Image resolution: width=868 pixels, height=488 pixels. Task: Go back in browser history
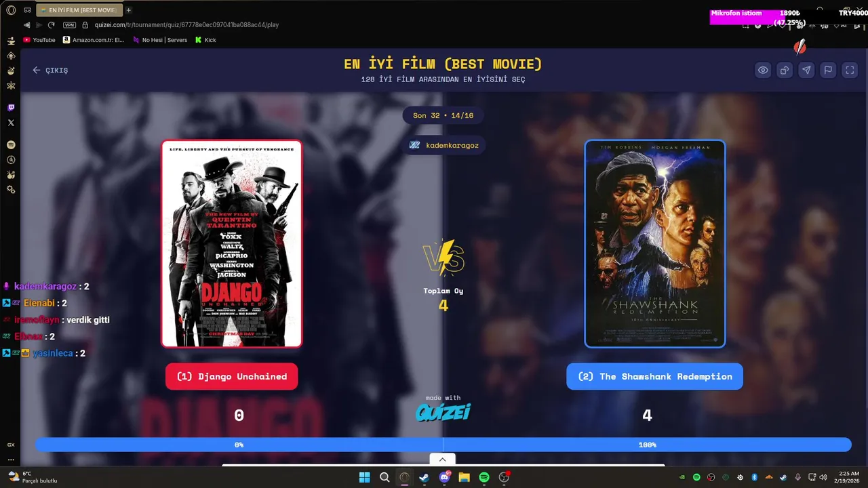(27, 25)
